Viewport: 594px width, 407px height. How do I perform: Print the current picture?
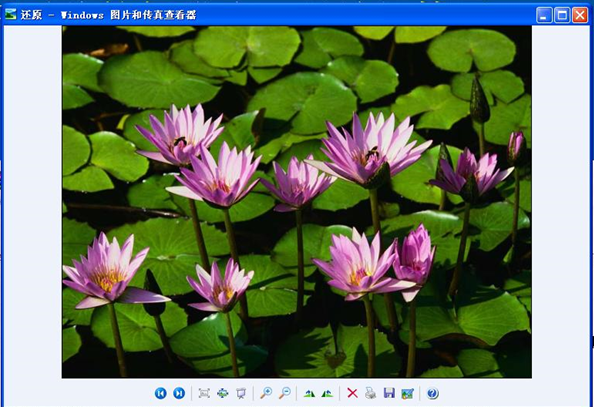[370, 393]
